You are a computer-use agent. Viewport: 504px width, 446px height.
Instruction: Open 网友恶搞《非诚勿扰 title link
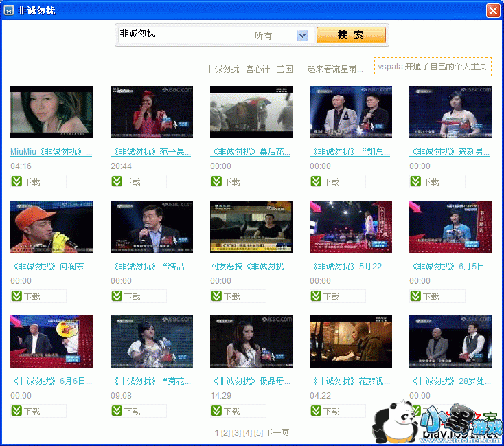coord(251,267)
